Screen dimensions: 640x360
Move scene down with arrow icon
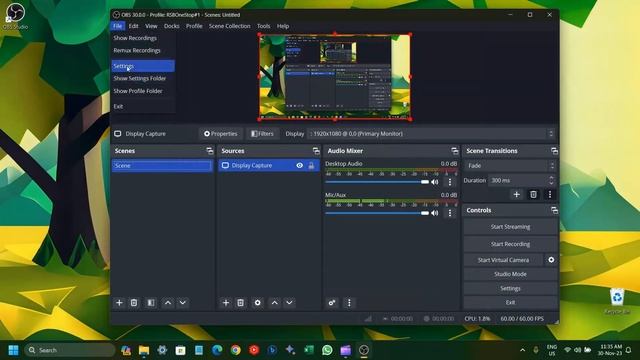click(182, 303)
